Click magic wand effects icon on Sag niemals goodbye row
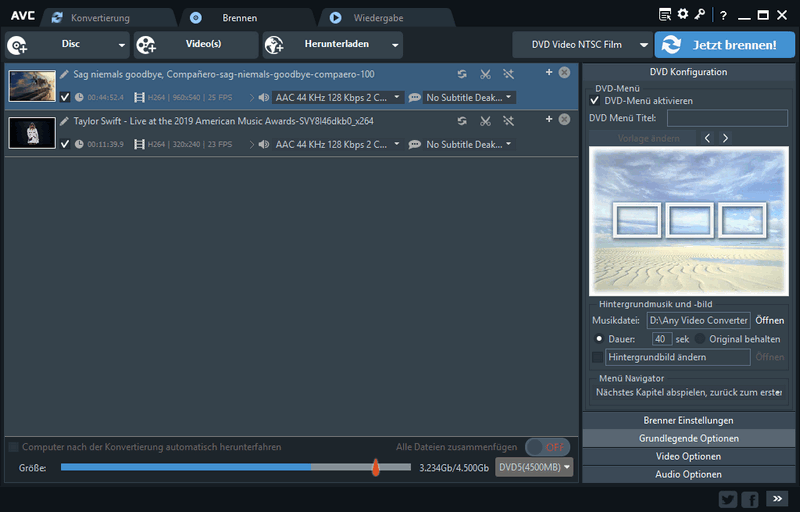 point(508,74)
